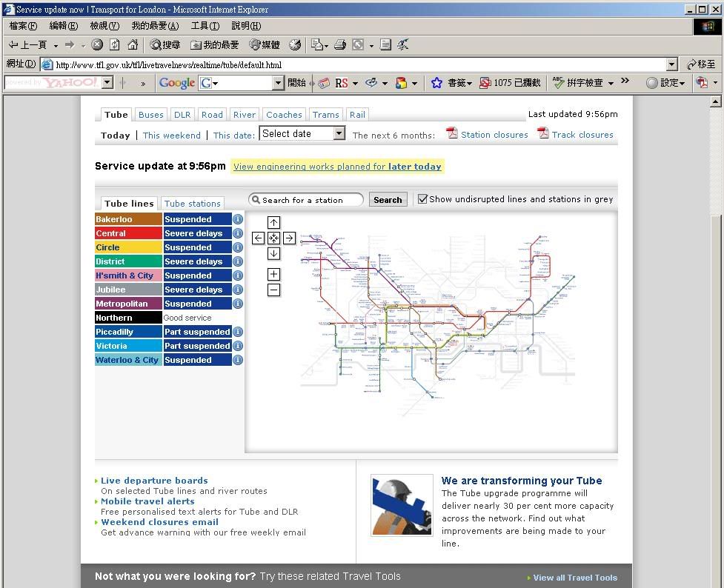Pan the tube map right
The height and width of the screenshot is (588, 724).
[289, 238]
